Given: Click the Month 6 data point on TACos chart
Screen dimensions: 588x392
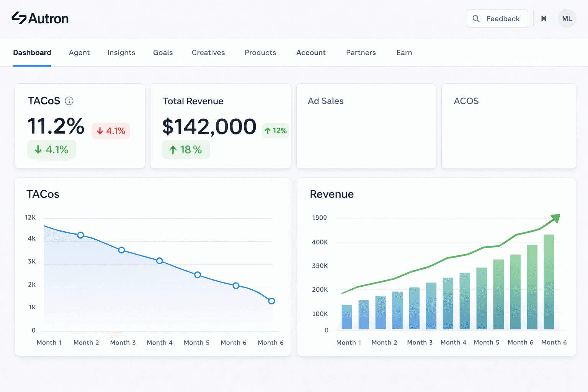Looking at the screenshot, I should pos(271,301).
